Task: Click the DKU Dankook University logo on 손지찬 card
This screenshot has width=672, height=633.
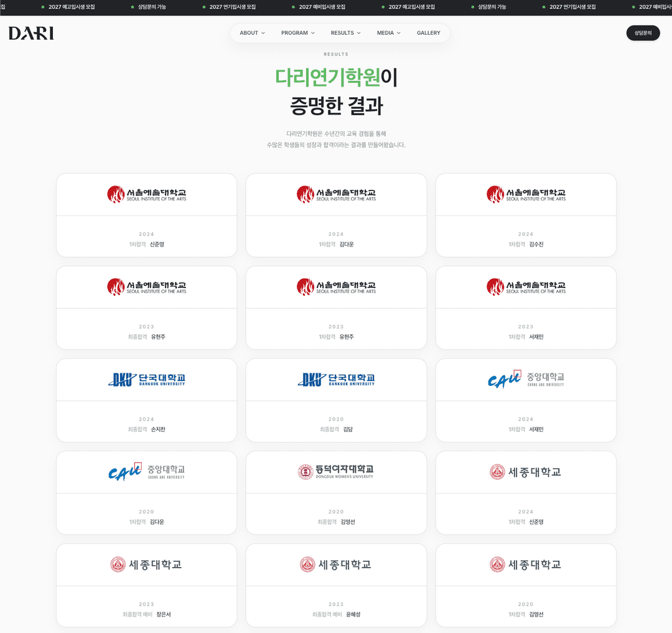Action: coord(146,379)
